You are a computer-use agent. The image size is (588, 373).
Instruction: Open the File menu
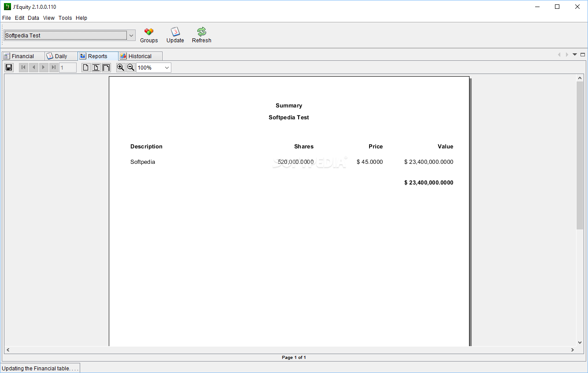point(7,18)
